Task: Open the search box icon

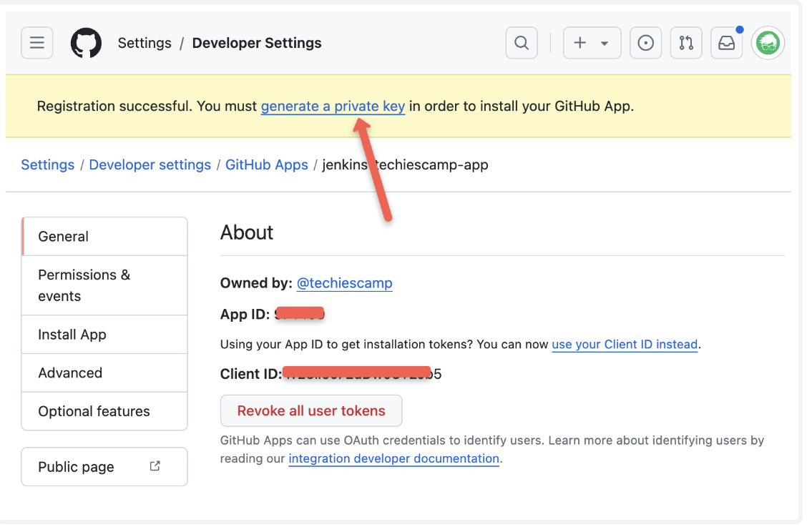Action: coord(522,43)
